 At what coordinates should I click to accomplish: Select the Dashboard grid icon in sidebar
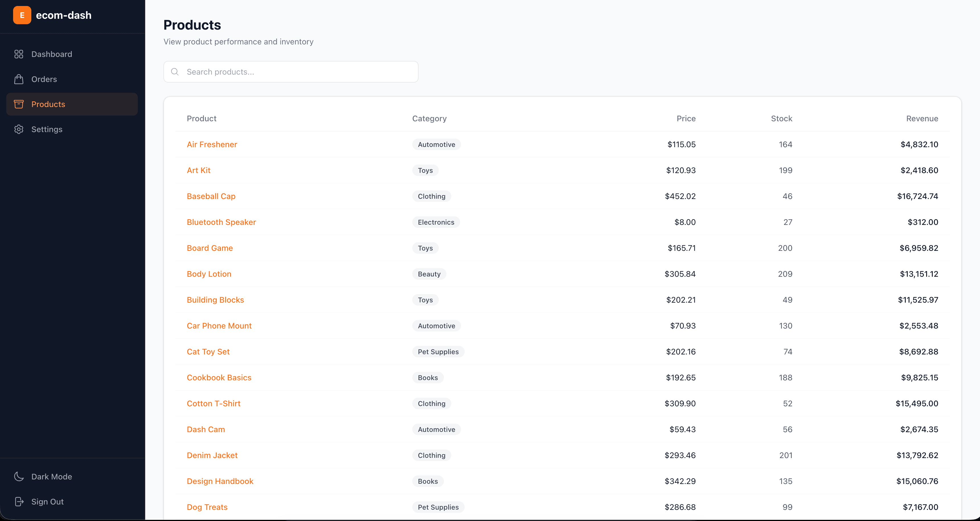point(19,54)
